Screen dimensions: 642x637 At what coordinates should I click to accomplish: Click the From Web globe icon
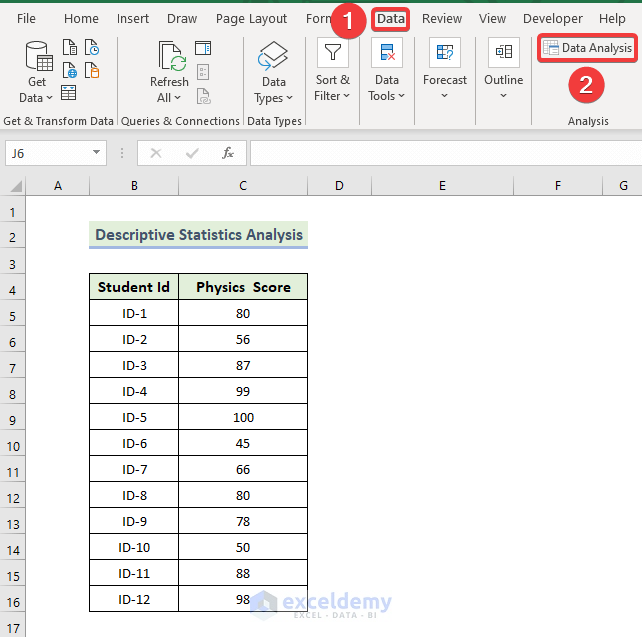click(x=69, y=70)
